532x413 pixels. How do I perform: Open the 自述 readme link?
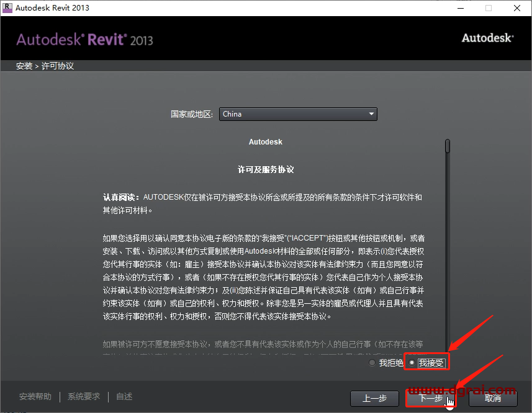click(124, 396)
